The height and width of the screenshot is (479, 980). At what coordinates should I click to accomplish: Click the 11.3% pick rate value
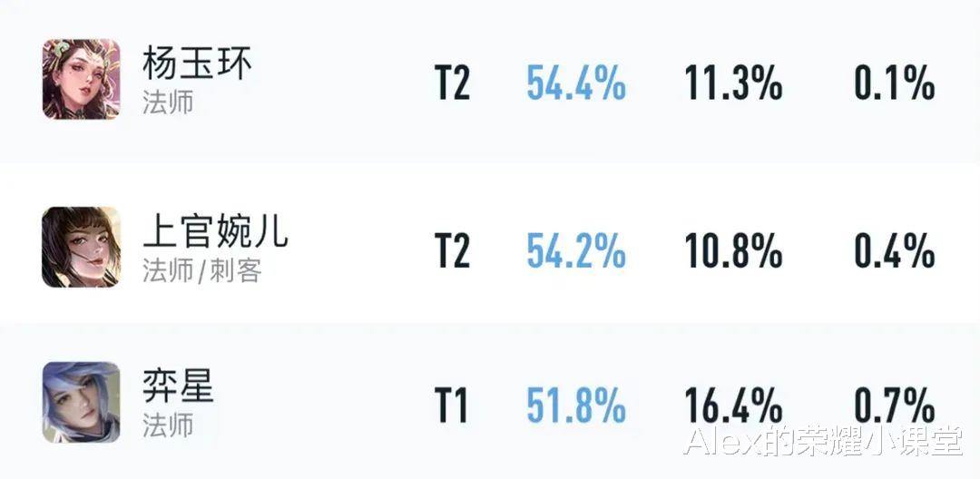[x=733, y=83]
